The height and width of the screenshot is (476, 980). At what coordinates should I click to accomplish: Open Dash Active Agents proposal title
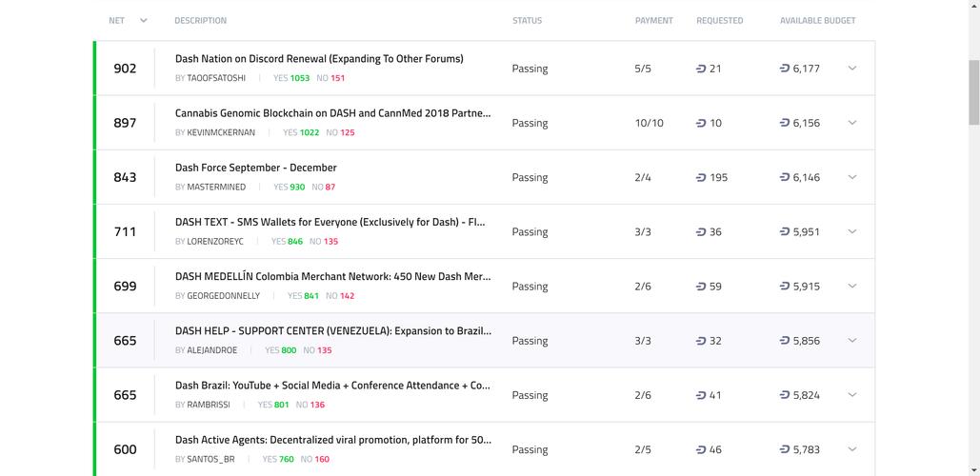333,440
